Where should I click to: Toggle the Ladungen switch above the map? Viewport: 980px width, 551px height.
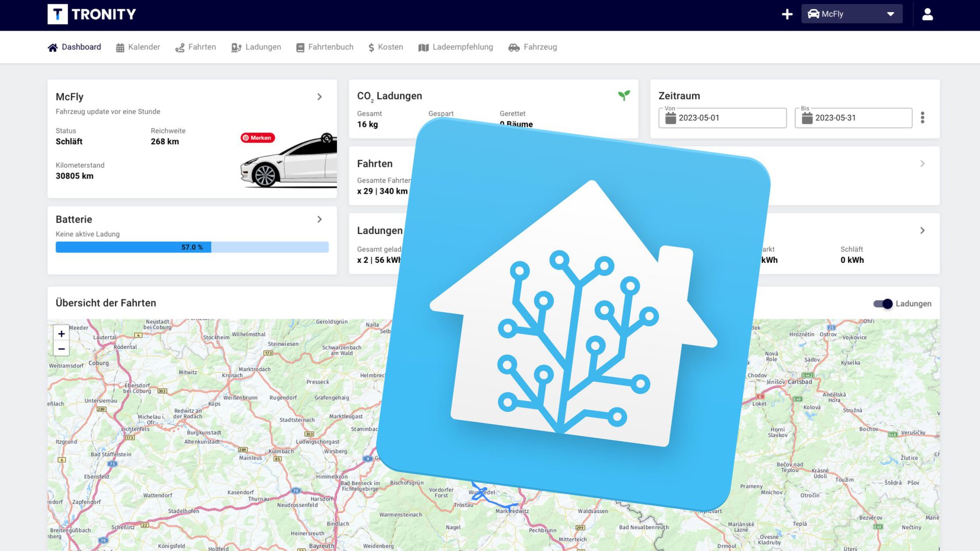point(883,304)
